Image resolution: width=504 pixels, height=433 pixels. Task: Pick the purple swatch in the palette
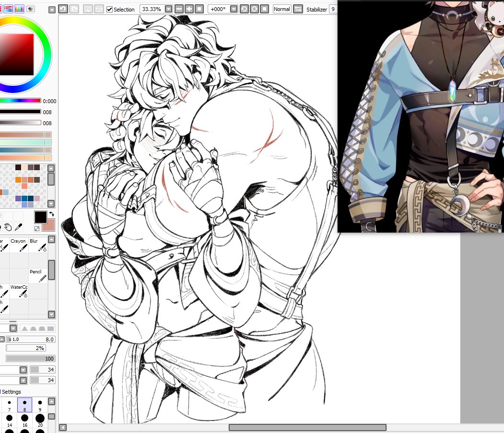click(18, 199)
